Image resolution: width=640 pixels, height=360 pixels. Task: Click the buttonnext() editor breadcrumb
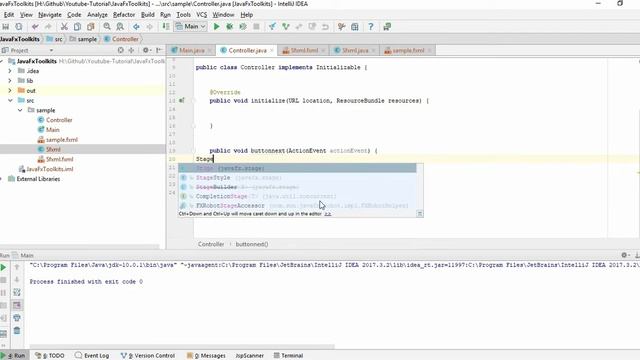(x=252, y=244)
